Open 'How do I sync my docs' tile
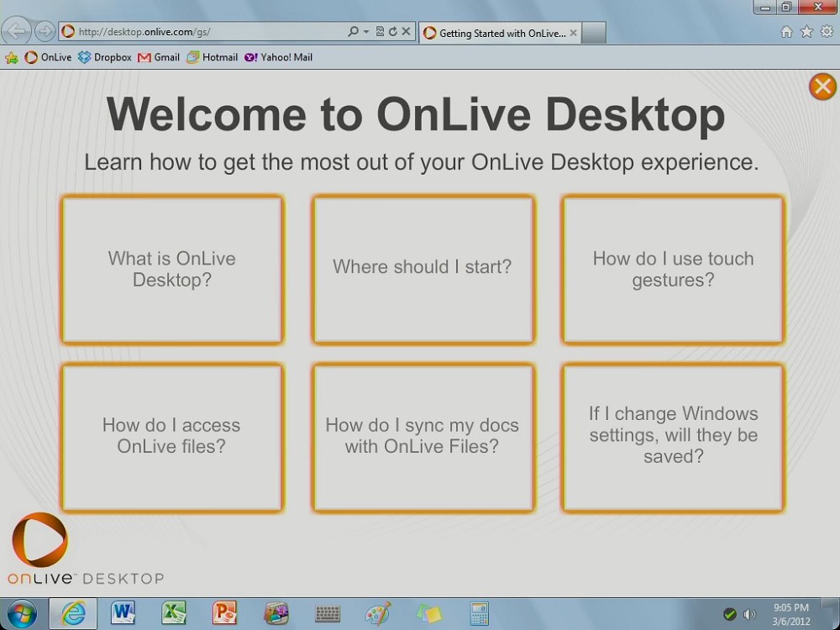 pos(423,438)
